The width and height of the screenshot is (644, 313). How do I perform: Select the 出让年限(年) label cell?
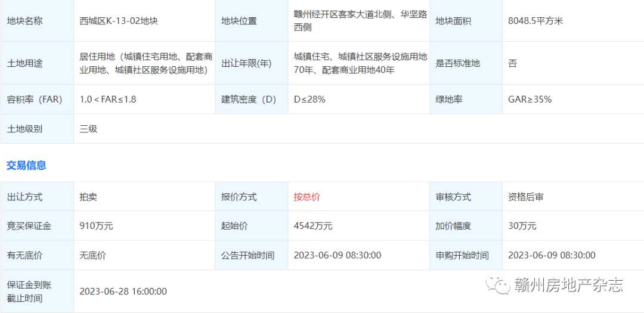tap(252, 63)
